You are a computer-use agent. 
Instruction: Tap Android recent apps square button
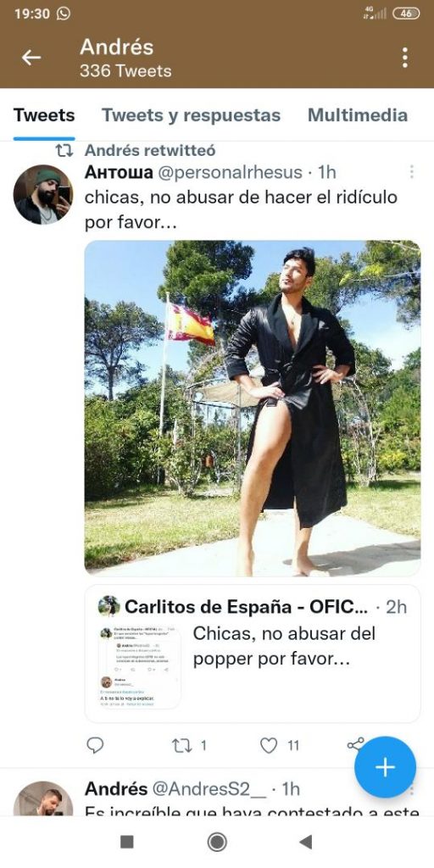coord(127,842)
